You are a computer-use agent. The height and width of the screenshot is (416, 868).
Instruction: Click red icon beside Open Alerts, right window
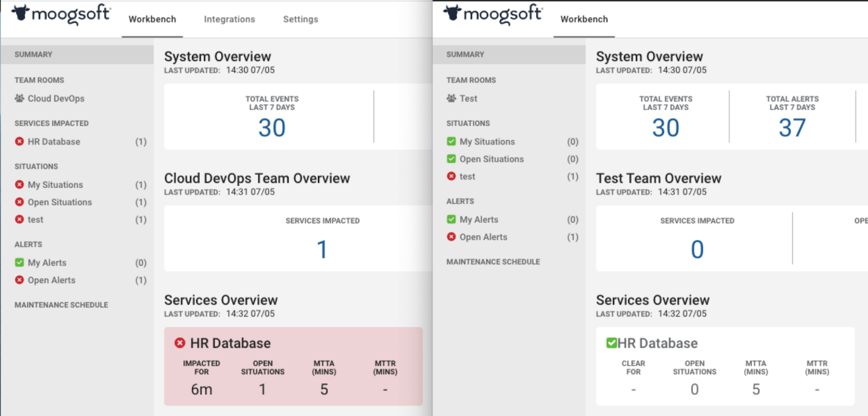coord(452,237)
